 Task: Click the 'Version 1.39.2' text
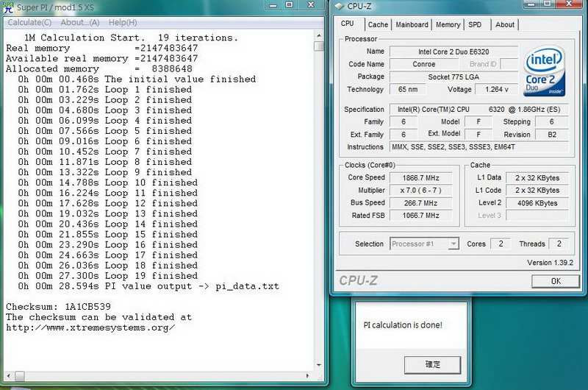550,263
